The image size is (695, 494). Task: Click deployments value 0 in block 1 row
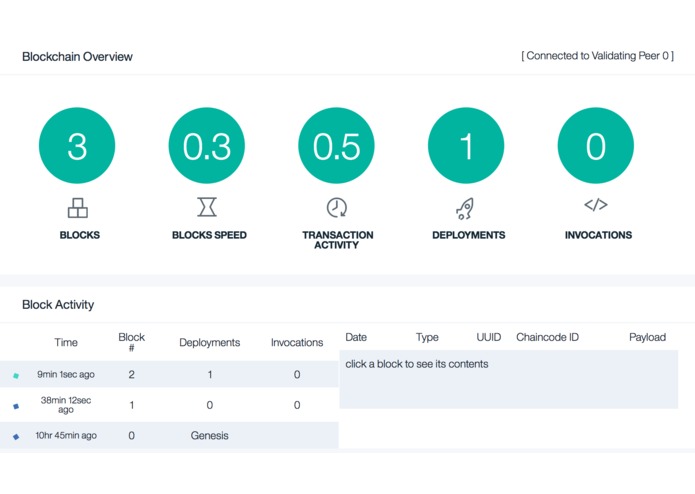click(210, 405)
